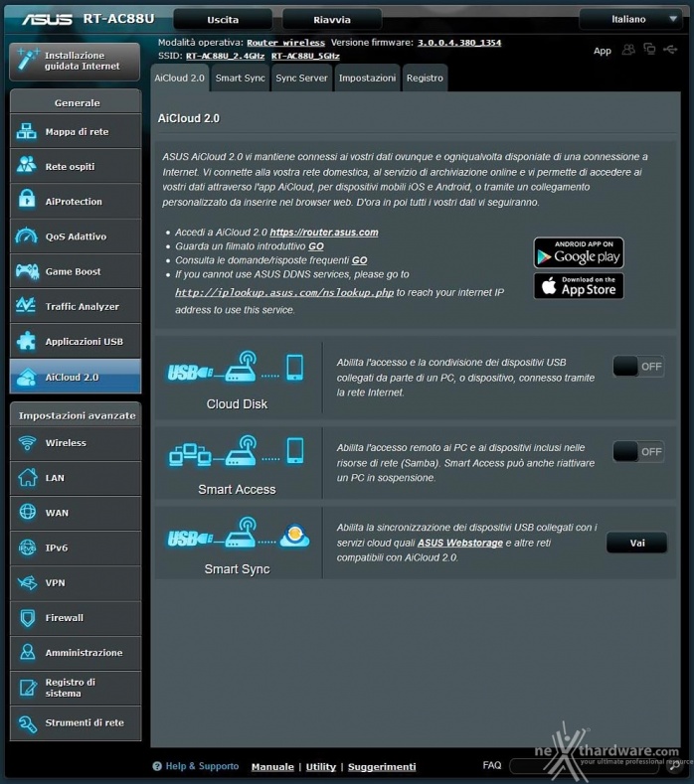Switch to the AiCloud 2.0 tab
This screenshot has height=784, width=694.
tap(179, 78)
